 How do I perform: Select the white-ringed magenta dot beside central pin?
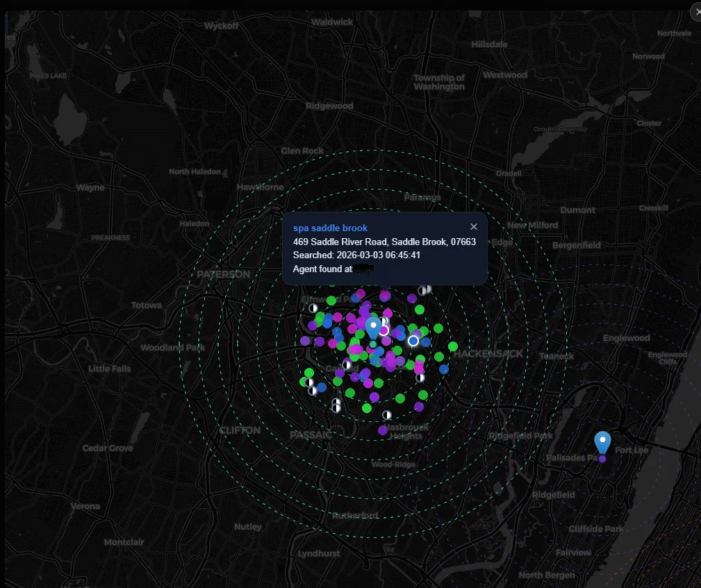(x=384, y=330)
